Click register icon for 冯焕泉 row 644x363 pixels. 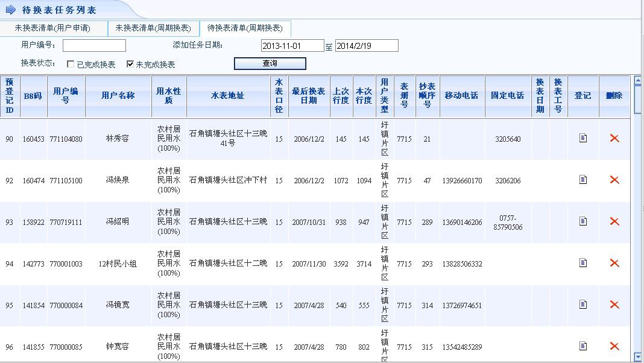(582, 180)
